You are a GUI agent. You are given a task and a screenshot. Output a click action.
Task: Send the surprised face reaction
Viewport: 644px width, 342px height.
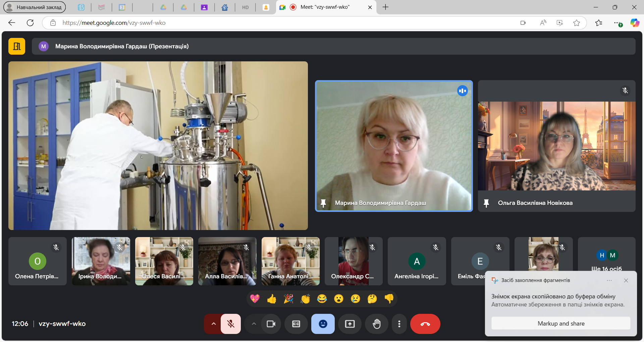[339, 298]
